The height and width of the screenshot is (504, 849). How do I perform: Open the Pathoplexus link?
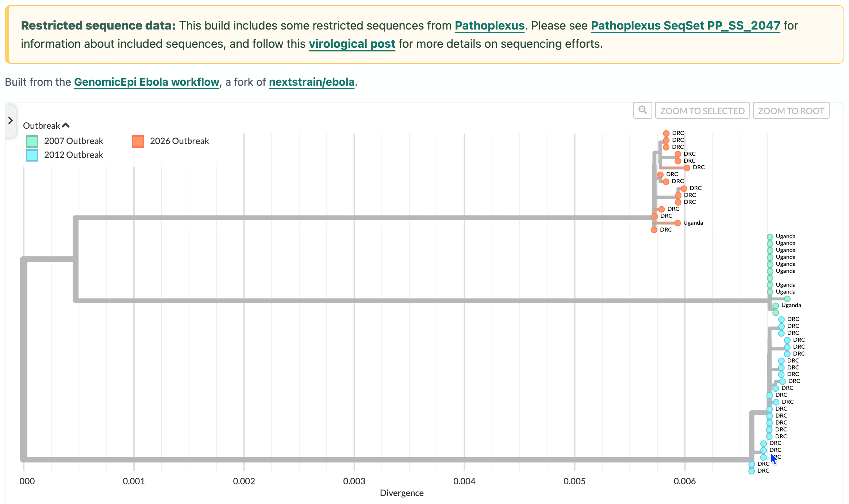click(x=489, y=26)
